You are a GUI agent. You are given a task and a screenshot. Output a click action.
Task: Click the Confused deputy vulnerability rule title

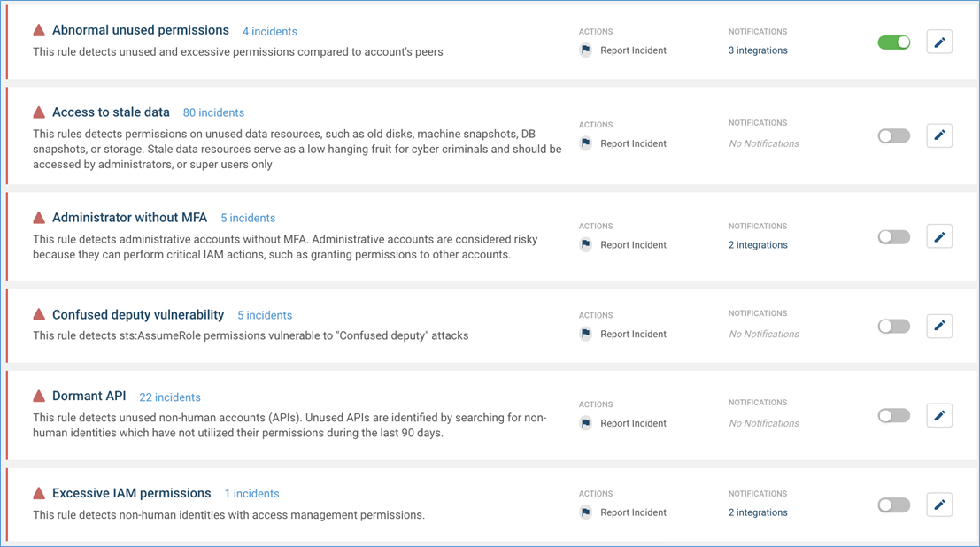click(137, 314)
